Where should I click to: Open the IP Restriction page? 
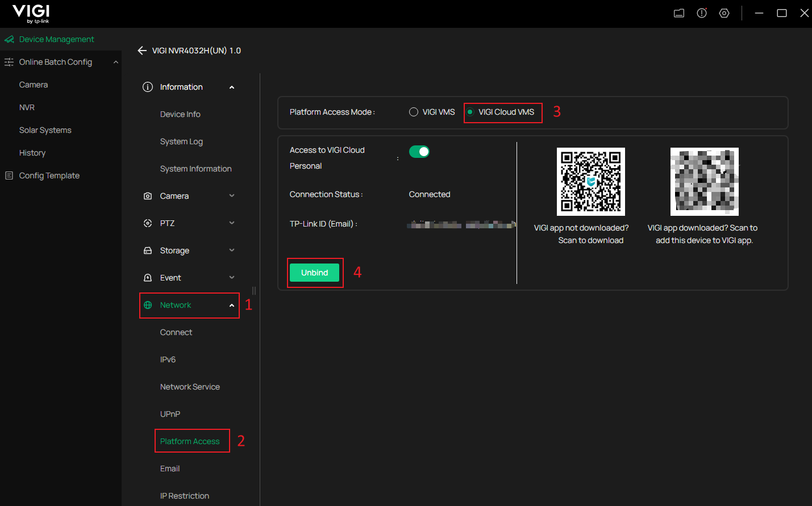click(x=185, y=496)
